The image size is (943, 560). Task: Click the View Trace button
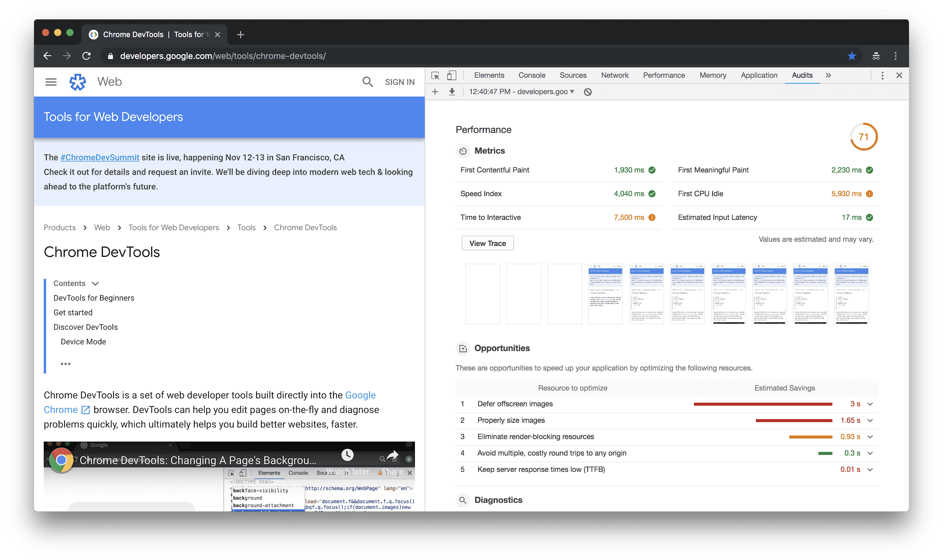tap(487, 243)
